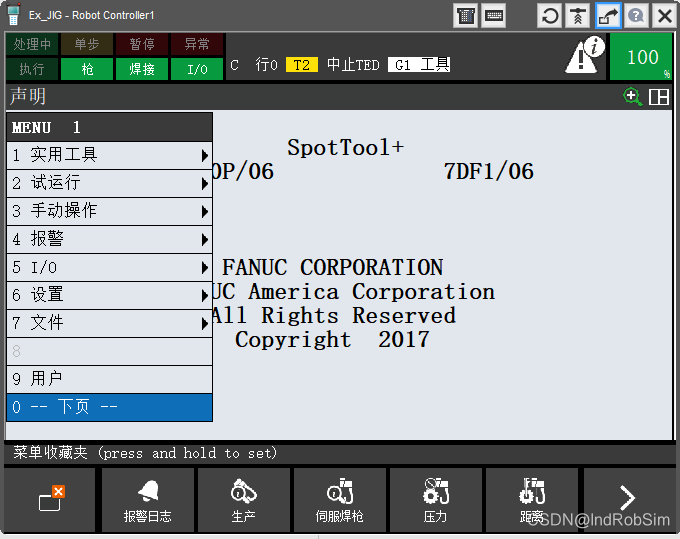680x539 pixels.
Task: Select menu item 5 I/O
Action: click(x=109, y=267)
